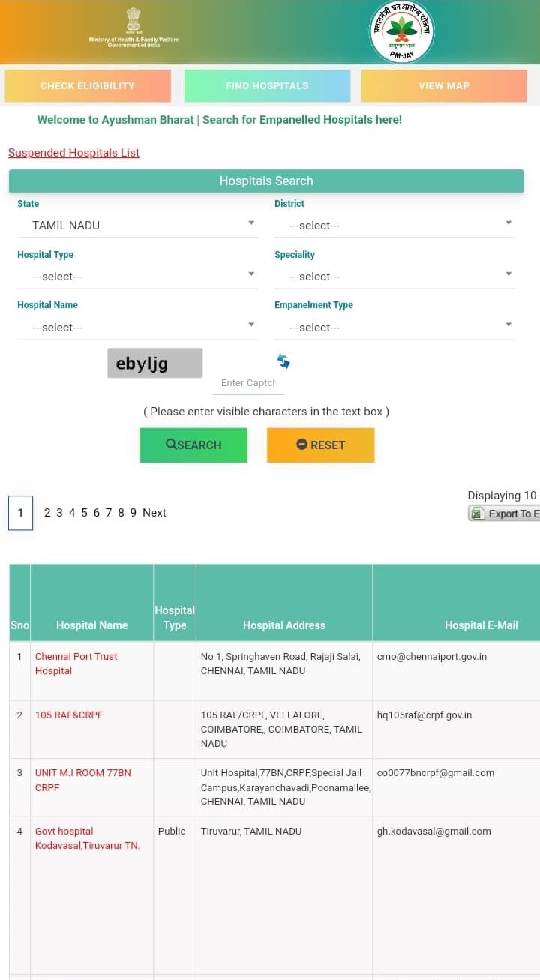Expand the Speciality dropdown
Viewport: 540px width, 980px height.
tap(394, 276)
